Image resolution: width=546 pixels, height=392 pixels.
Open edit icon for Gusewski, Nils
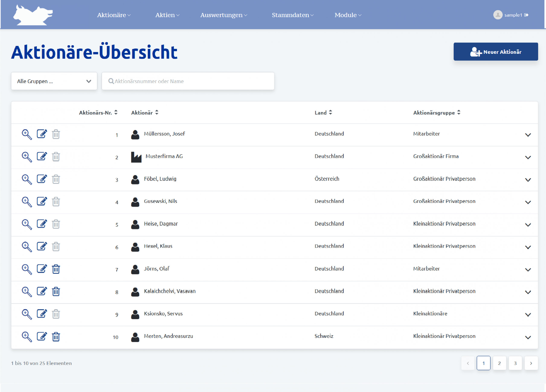point(42,201)
